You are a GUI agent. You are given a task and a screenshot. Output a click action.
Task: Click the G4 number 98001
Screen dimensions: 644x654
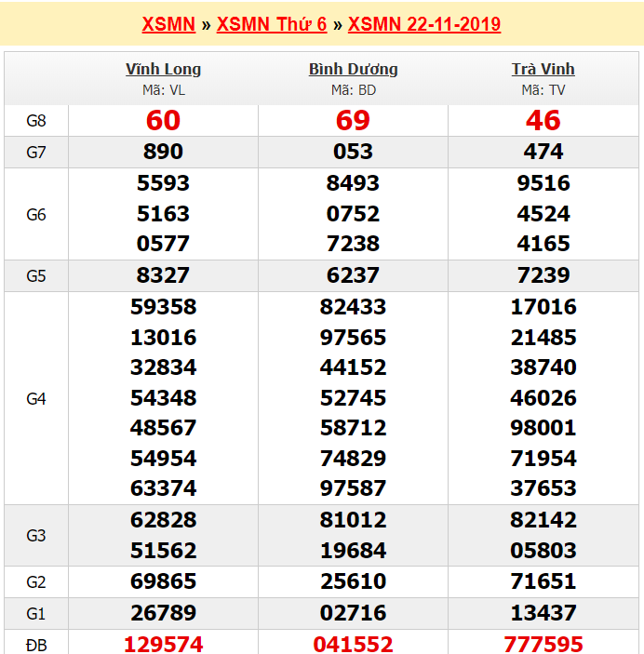(x=543, y=428)
